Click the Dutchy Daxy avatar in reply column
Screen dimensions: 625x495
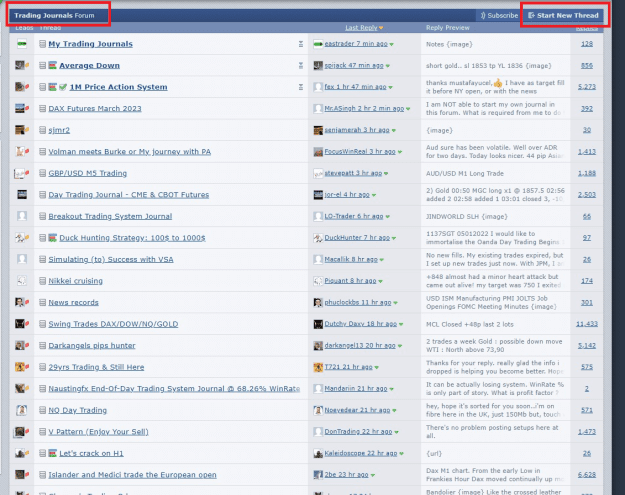318,324
